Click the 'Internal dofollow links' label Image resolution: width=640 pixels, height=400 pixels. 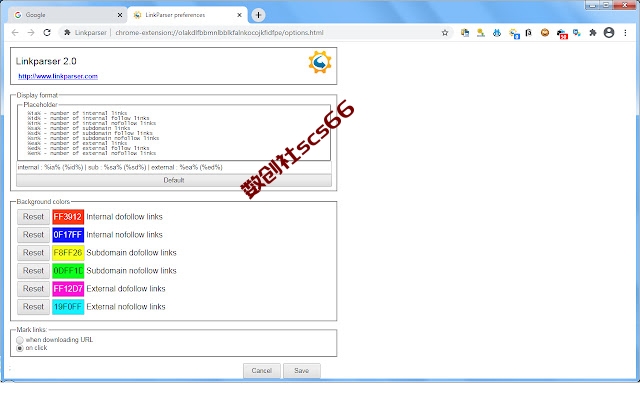[124, 217]
